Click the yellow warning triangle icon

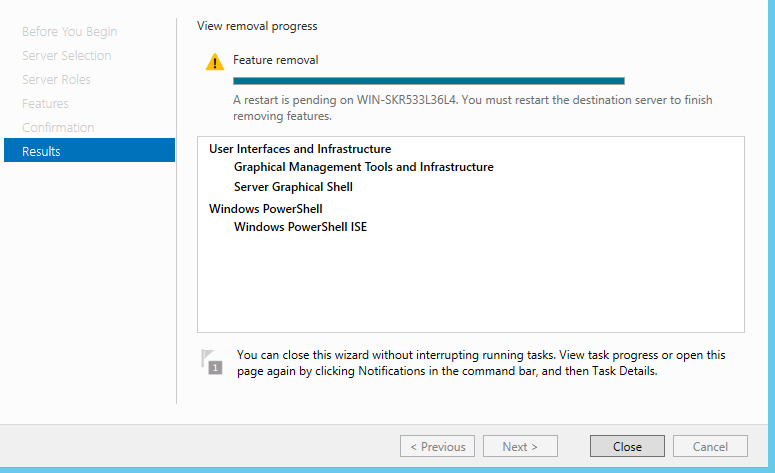pyautogui.click(x=215, y=62)
